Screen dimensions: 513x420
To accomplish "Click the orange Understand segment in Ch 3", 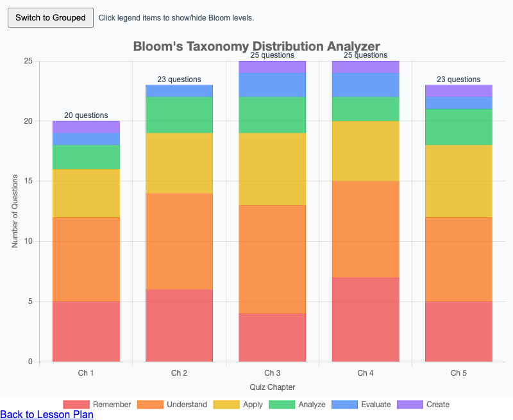I will pyautogui.click(x=273, y=259).
